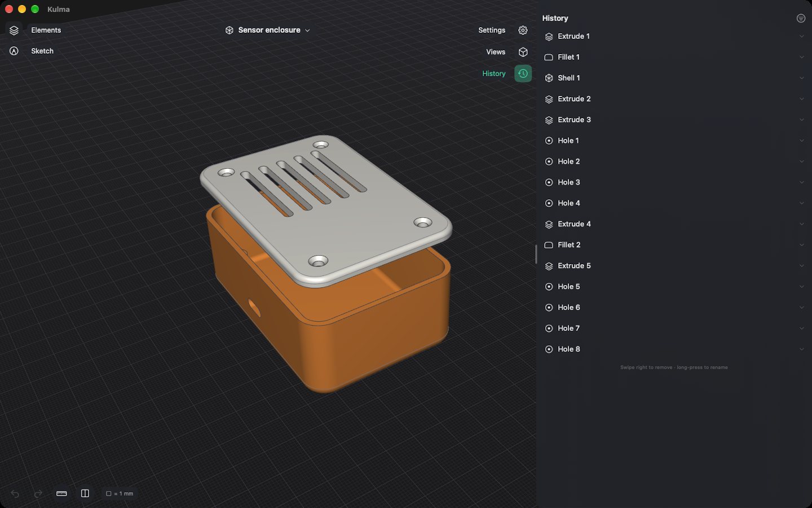Toggle the History clock button
Viewport: 812px width, 508px height.
tap(523, 73)
